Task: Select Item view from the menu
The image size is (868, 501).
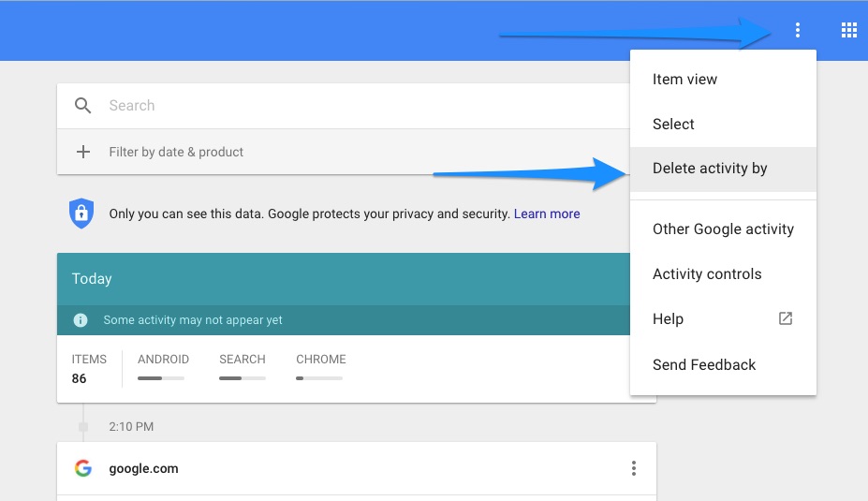Action: 684,80
